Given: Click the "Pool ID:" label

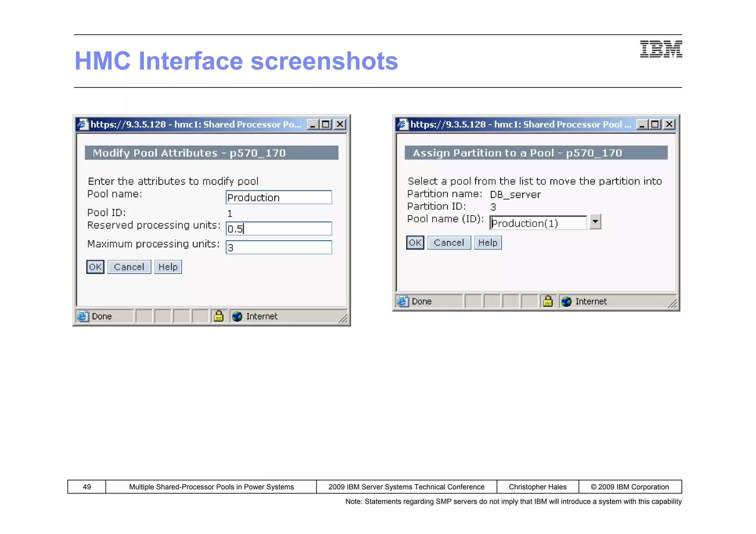Looking at the screenshot, I should click(106, 213).
